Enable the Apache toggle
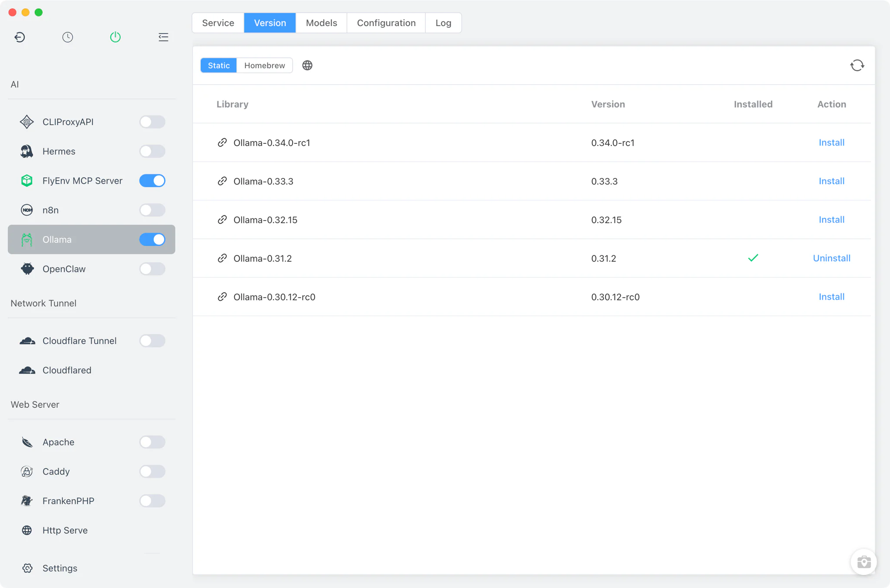The height and width of the screenshot is (588, 890). [x=152, y=442]
